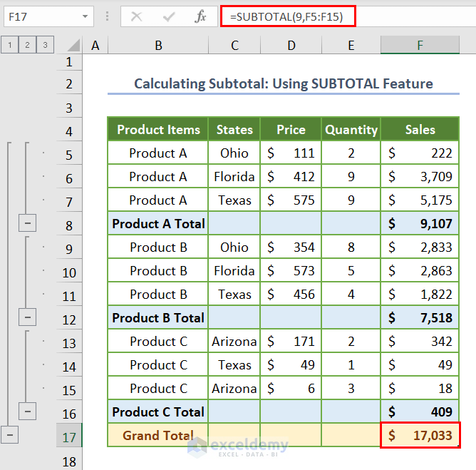Screen dimensions: 476x470
Task: Collapse the Product B group
Action: pos(28,317)
